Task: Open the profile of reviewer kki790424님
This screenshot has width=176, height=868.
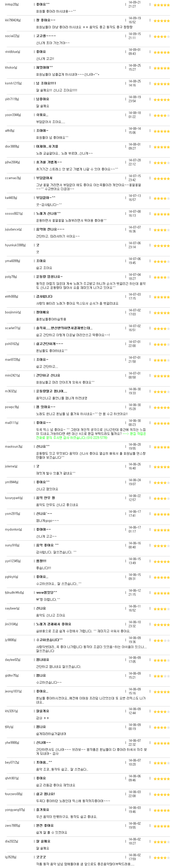Action: point(13,20)
